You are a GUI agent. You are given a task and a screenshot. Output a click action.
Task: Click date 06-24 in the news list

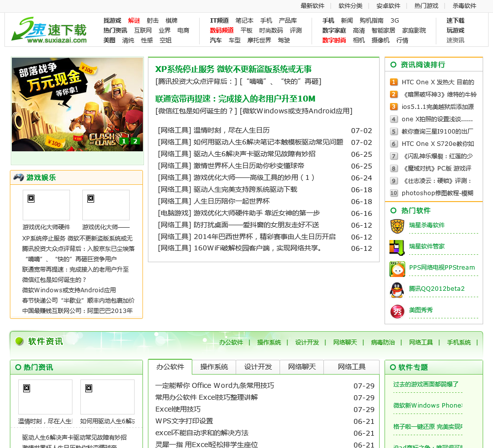pos(361,178)
